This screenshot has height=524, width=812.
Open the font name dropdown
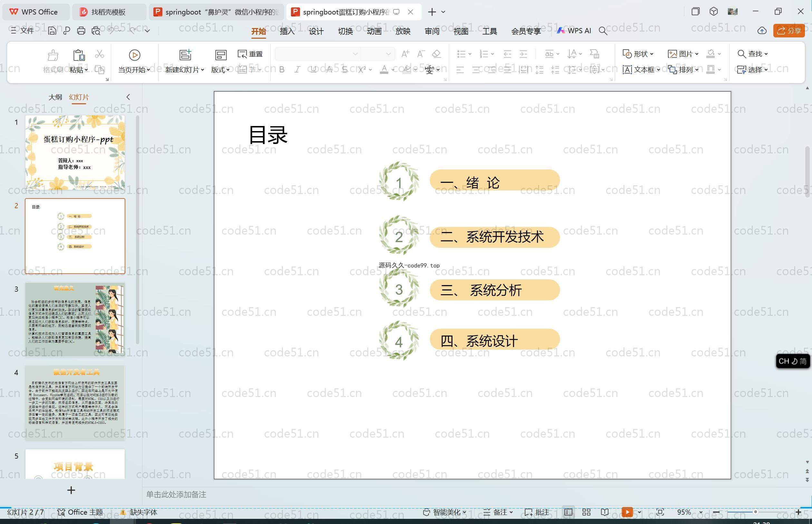pos(355,54)
